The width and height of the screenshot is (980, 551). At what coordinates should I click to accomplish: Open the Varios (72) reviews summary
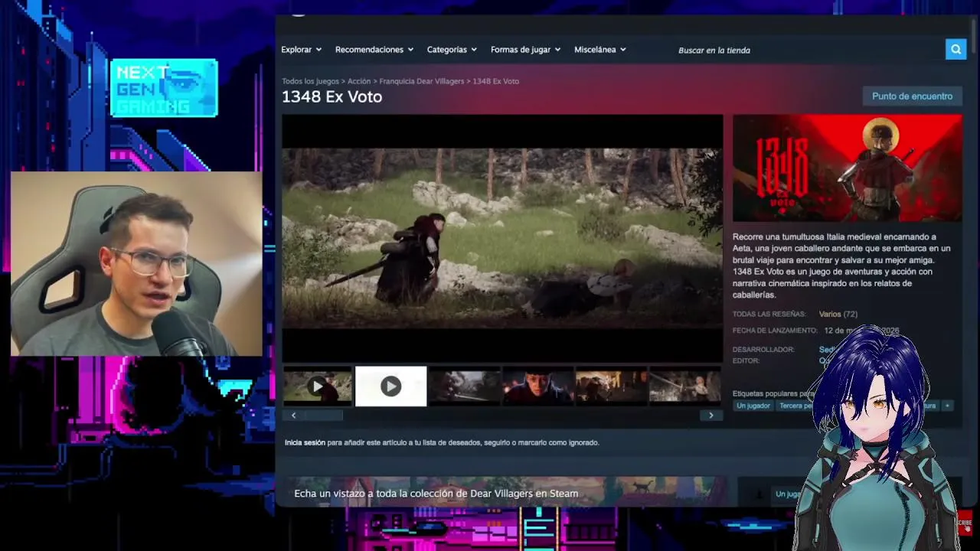click(x=838, y=315)
